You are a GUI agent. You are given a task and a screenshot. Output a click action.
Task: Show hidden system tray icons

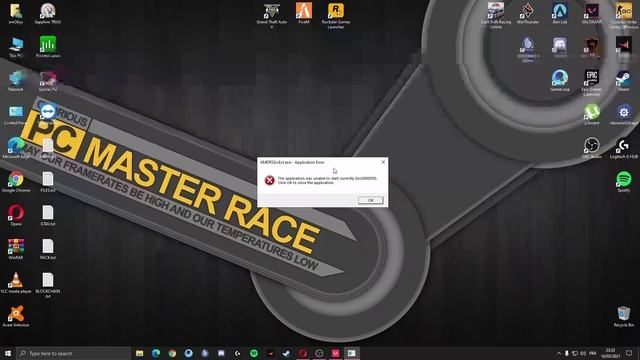click(x=559, y=353)
